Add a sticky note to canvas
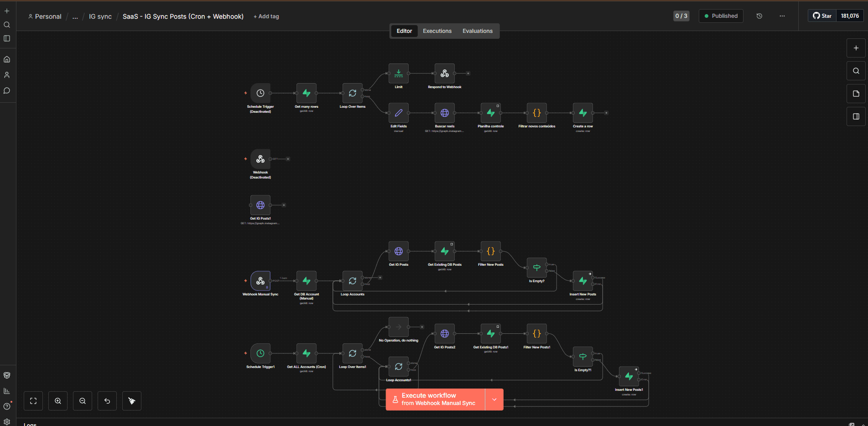This screenshot has width=868, height=426. click(856, 94)
